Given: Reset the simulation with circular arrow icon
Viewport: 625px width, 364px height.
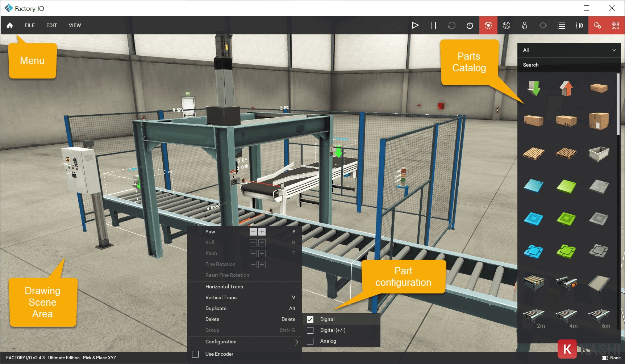Looking at the screenshot, I should [x=451, y=25].
